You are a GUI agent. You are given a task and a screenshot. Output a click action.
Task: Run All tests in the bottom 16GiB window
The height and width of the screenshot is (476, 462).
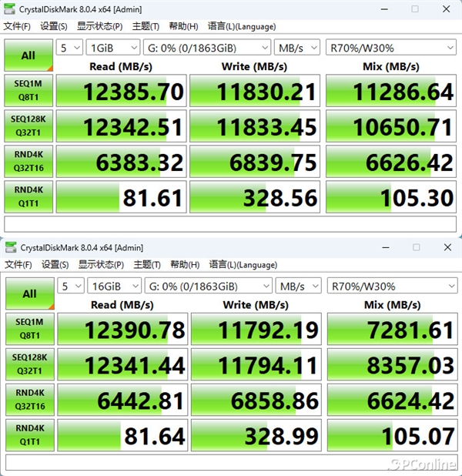click(x=30, y=293)
